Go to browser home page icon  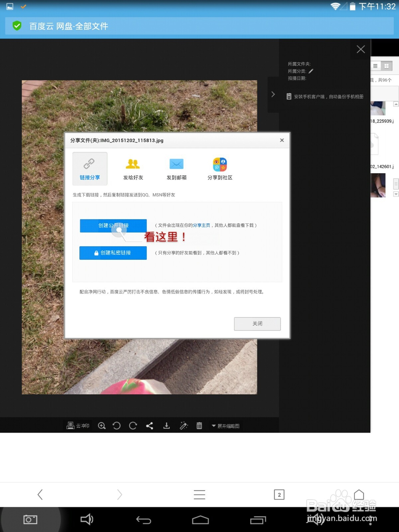[359, 494]
